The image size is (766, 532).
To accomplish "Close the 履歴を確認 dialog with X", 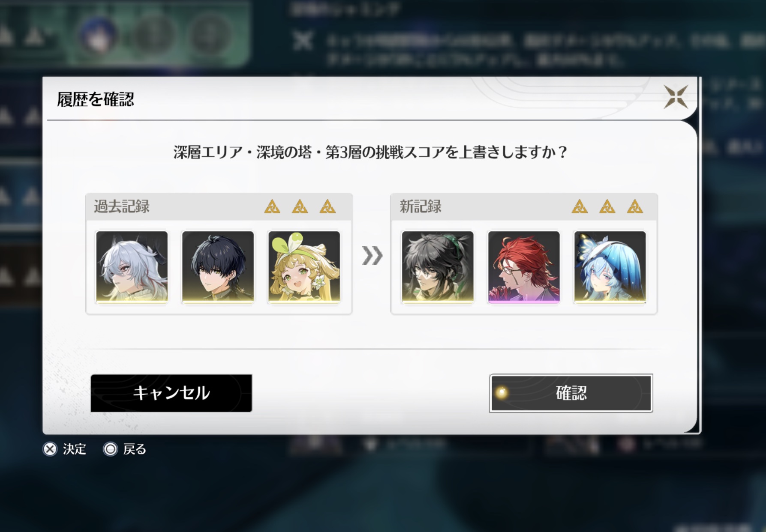I will [676, 97].
